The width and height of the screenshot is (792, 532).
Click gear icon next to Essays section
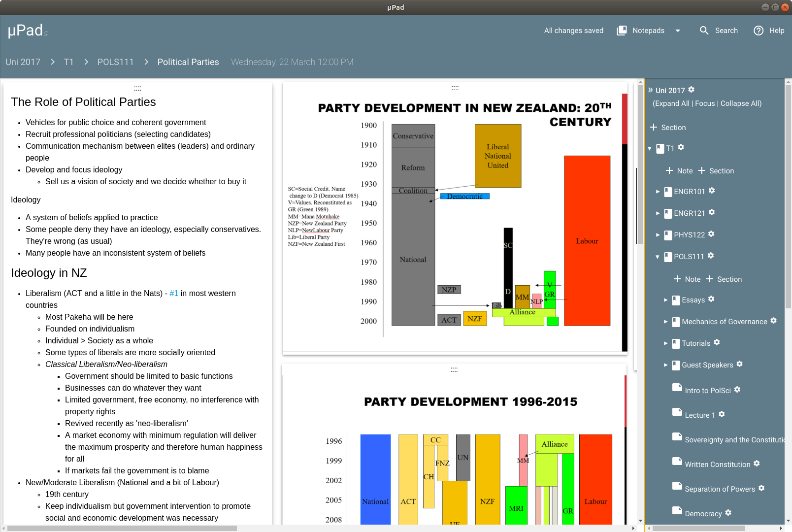pyautogui.click(x=711, y=299)
